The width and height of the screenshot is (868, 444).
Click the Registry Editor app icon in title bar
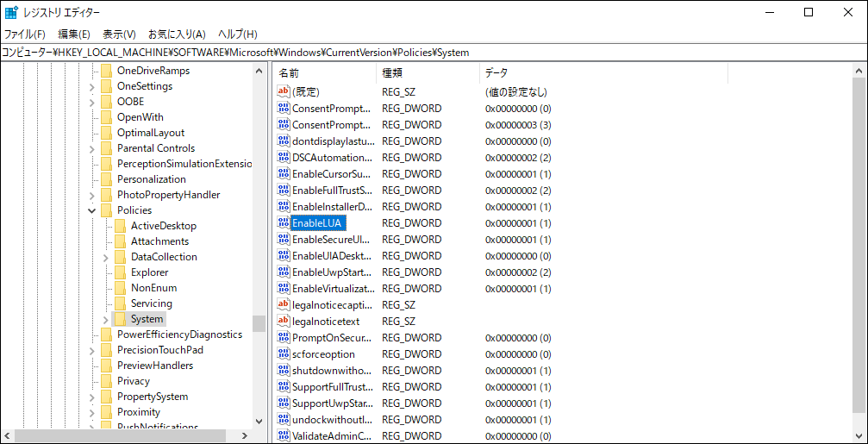click(x=11, y=12)
